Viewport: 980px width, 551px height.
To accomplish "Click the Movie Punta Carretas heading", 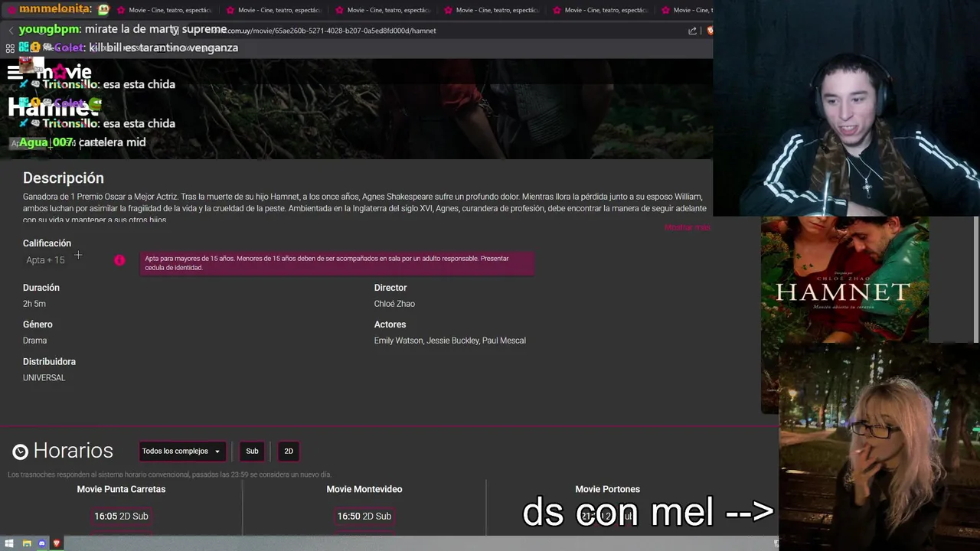I will (121, 489).
